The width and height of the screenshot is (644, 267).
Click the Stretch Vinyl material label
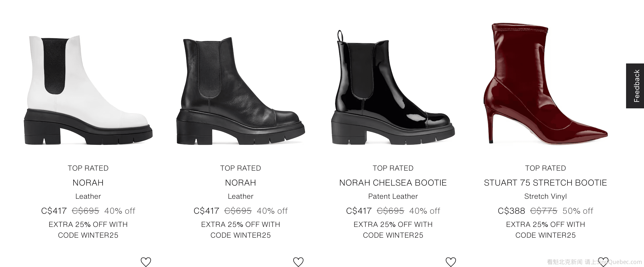(x=545, y=196)
